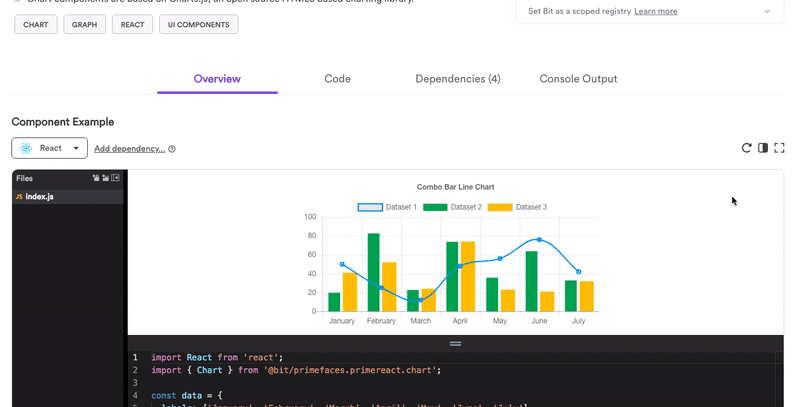The image size is (800, 407).
Task: Click the help icon beside Add dependency
Action: coord(172,149)
